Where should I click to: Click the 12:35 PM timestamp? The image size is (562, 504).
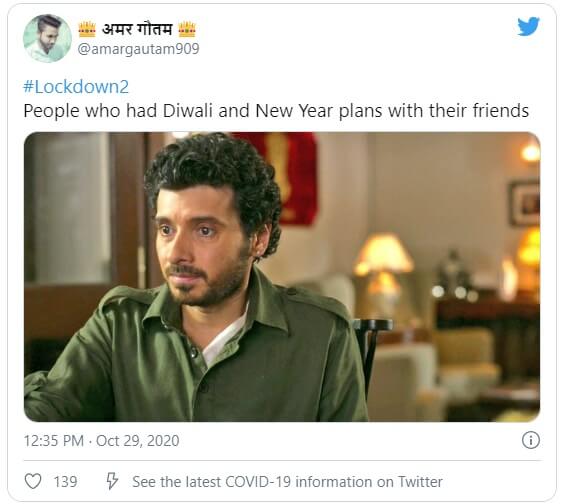[x=54, y=441]
